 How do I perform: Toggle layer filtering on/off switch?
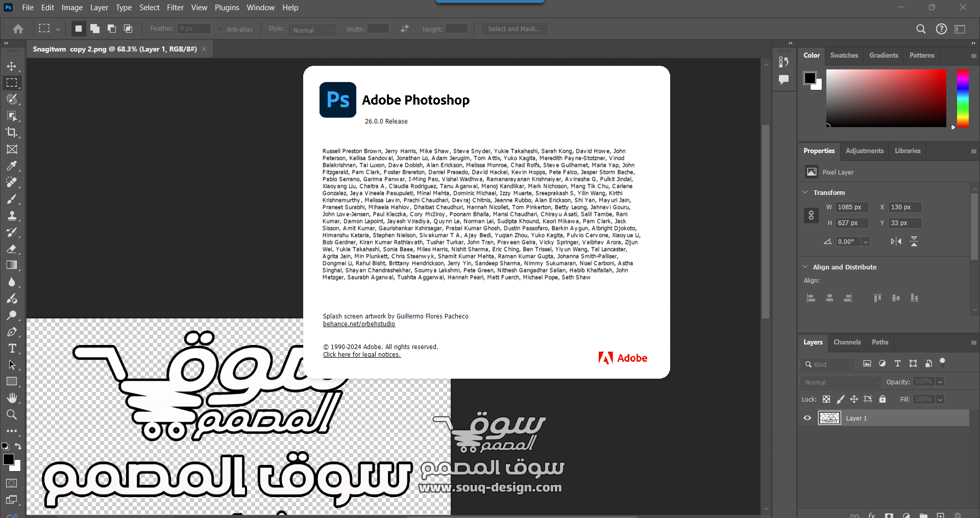943,363
